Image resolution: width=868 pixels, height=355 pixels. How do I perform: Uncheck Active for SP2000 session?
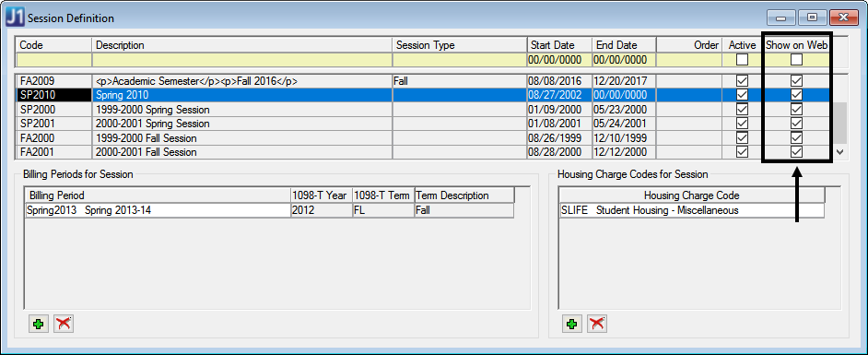742,109
